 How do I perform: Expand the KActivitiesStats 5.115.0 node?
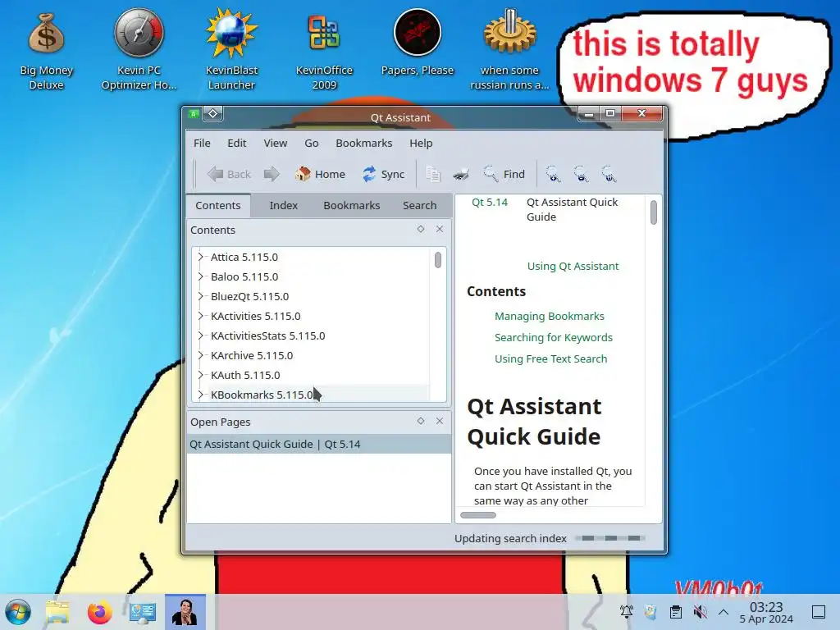coord(200,336)
